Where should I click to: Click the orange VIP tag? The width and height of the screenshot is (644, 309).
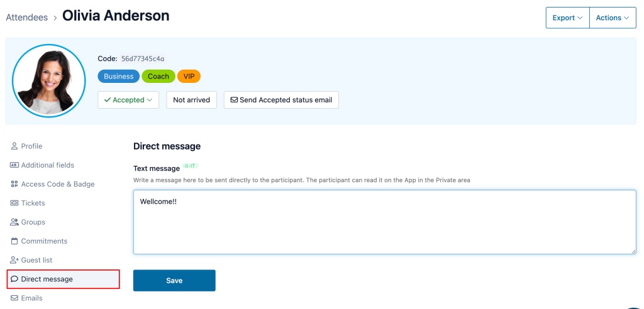pos(189,77)
